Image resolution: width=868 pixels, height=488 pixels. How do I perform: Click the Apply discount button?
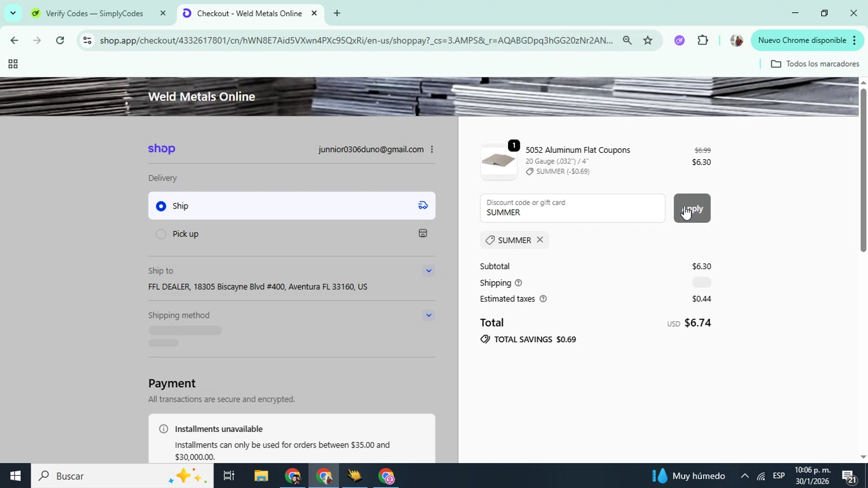[x=692, y=208]
